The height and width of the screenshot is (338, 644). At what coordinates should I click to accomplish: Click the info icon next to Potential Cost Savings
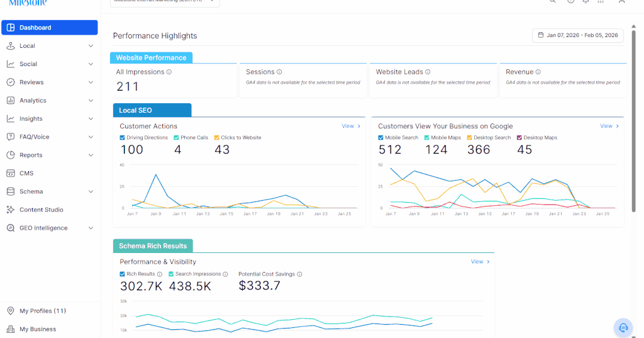pyautogui.click(x=299, y=274)
